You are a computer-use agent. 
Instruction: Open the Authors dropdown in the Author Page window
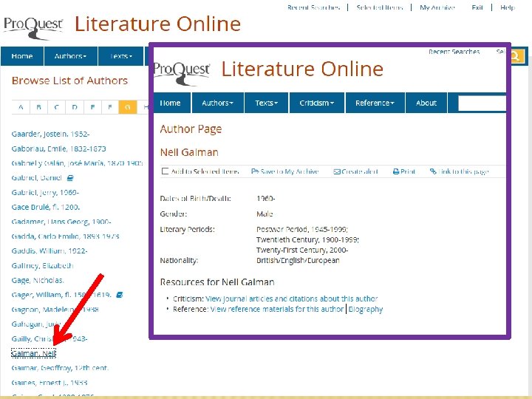point(217,103)
